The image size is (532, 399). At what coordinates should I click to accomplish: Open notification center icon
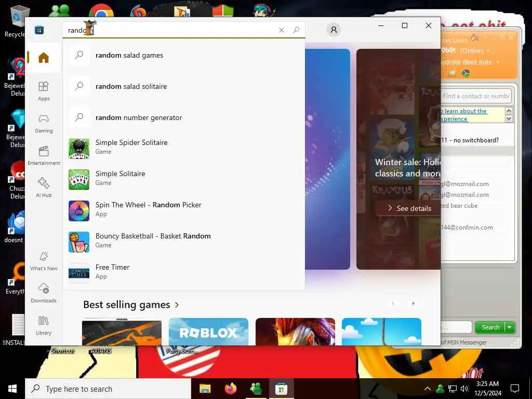click(x=515, y=389)
